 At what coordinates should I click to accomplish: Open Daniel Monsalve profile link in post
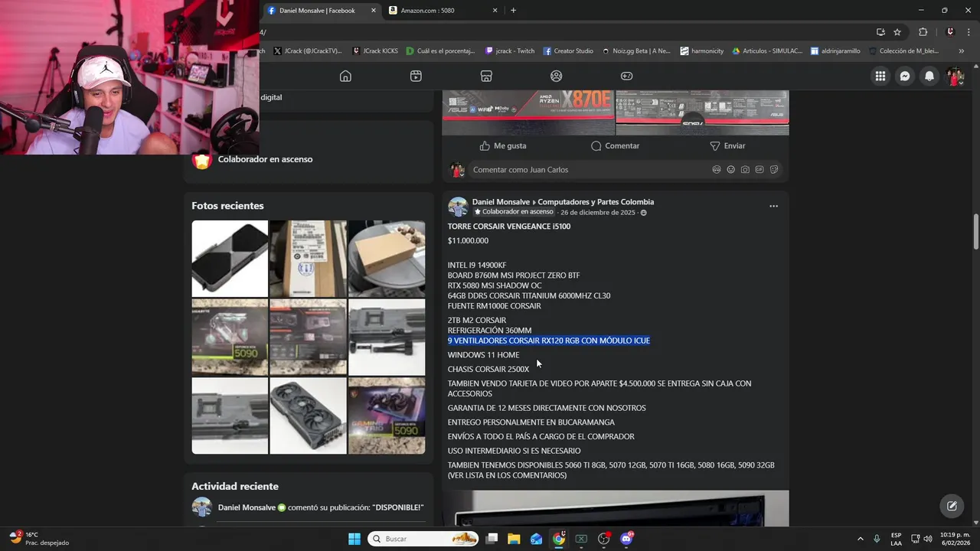tap(501, 202)
